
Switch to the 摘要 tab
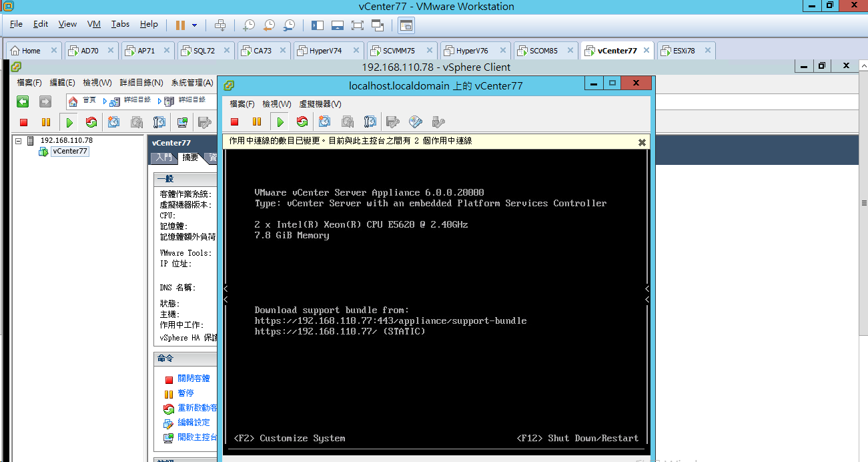190,158
